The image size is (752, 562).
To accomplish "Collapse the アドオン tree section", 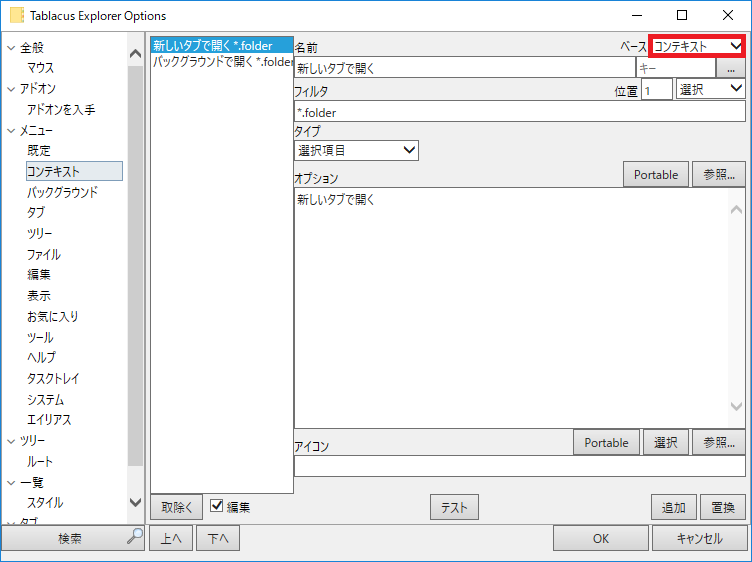I will (12, 89).
